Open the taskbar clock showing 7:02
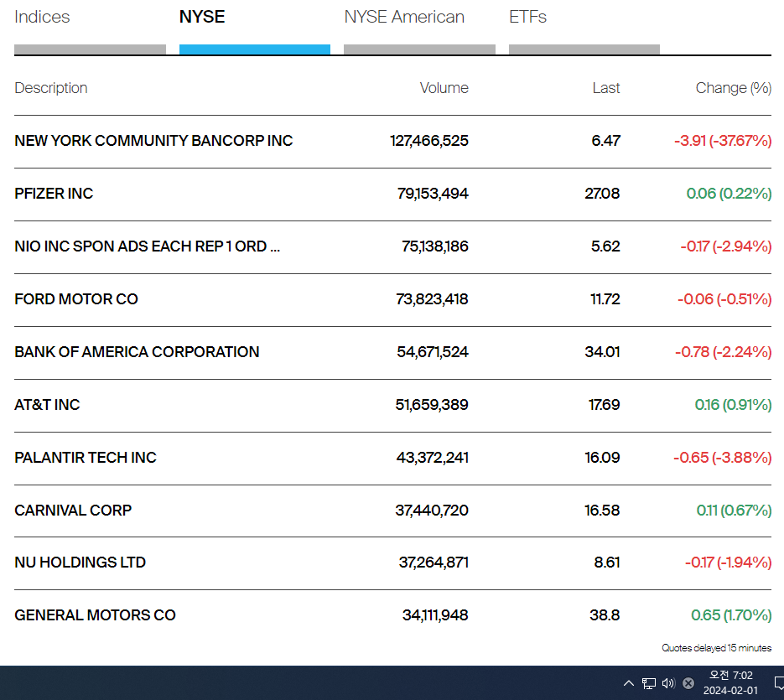The height and width of the screenshot is (700, 784). point(730,683)
